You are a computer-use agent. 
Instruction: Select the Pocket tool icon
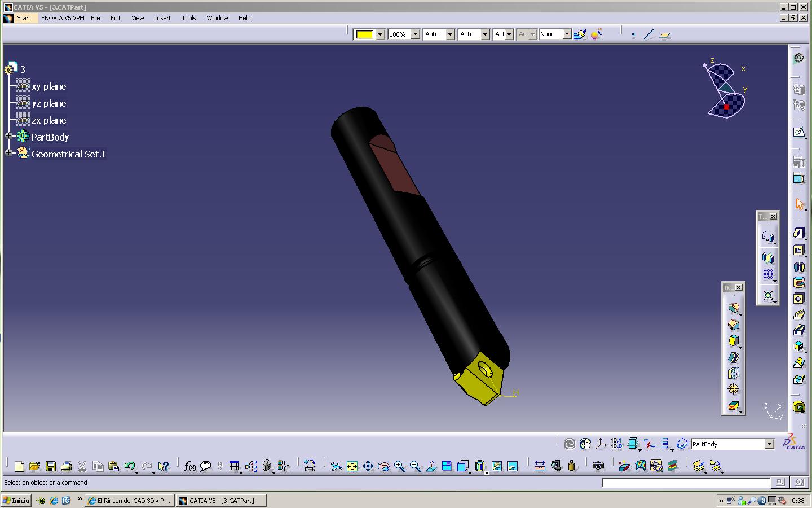point(798,250)
